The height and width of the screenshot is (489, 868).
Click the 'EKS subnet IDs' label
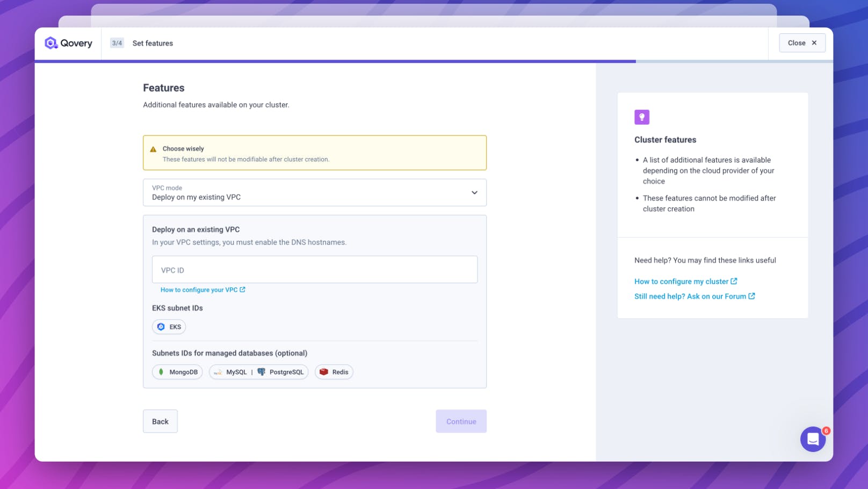click(178, 308)
